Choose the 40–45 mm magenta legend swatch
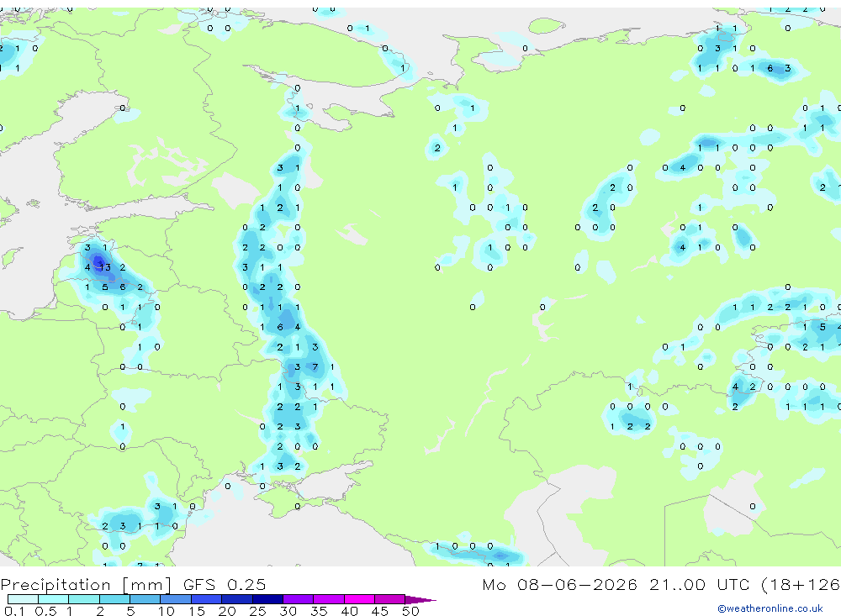 tap(359, 599)
